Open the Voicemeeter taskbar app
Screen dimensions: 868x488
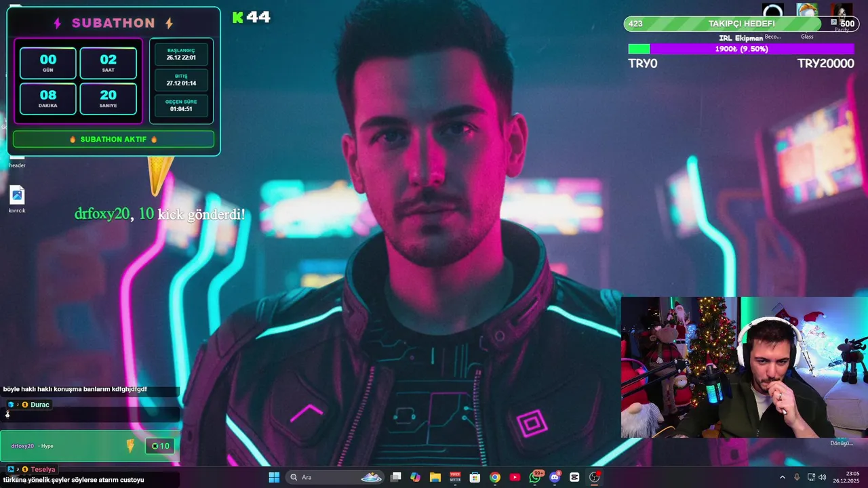point(455,477)
